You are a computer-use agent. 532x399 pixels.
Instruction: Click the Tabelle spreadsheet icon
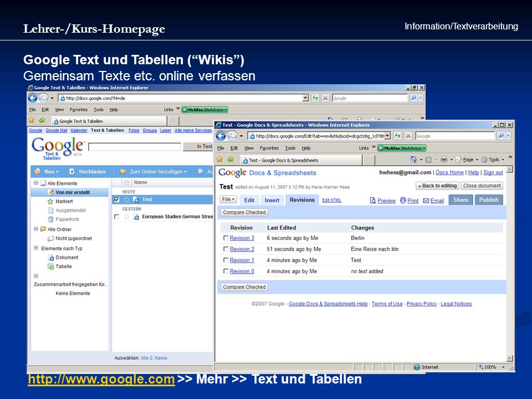(x=50, y=267)
